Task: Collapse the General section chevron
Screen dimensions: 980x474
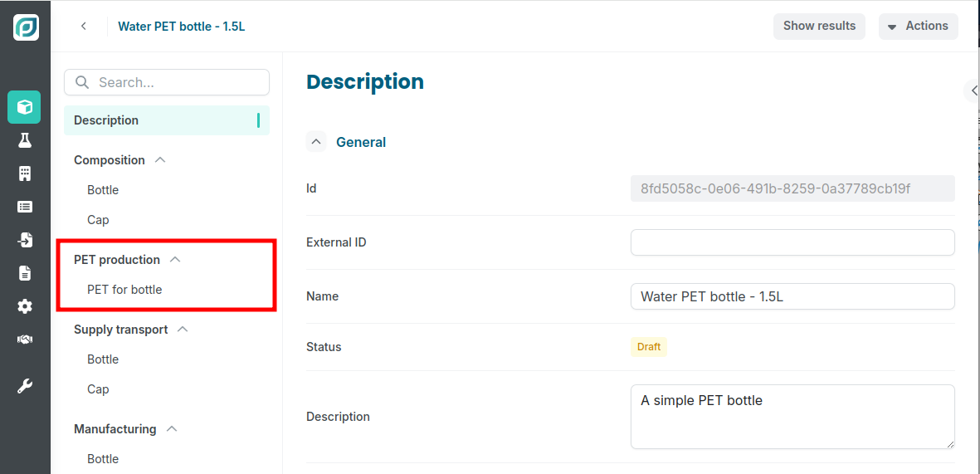Action: [x=316, y=142]
